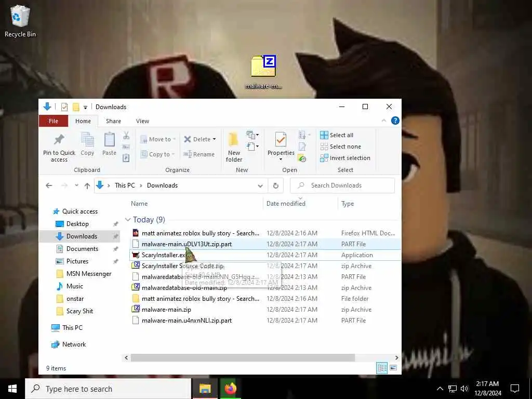The height and width of the screenshot is (399, 532).
Task: Click the Properties icon in the quick access toolbar
Action: tap(64, 107)
